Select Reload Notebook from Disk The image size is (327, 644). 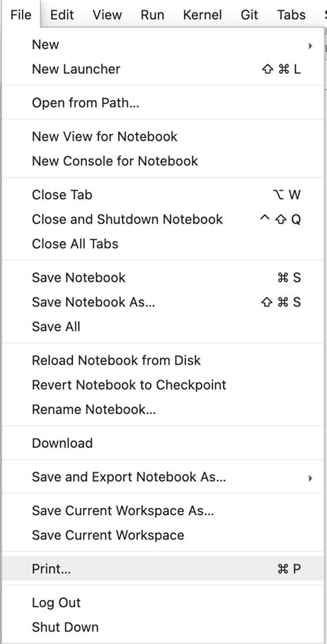pos(163,360)
